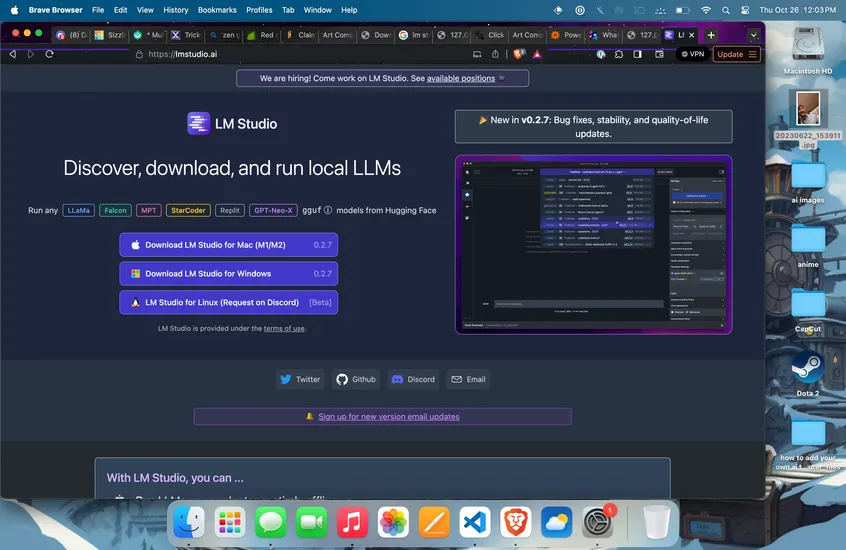Image resolution: width=846 pixels, height=550 pixels.
Task: Open the Bookmarks menu in menu bar
Action: 217,10
